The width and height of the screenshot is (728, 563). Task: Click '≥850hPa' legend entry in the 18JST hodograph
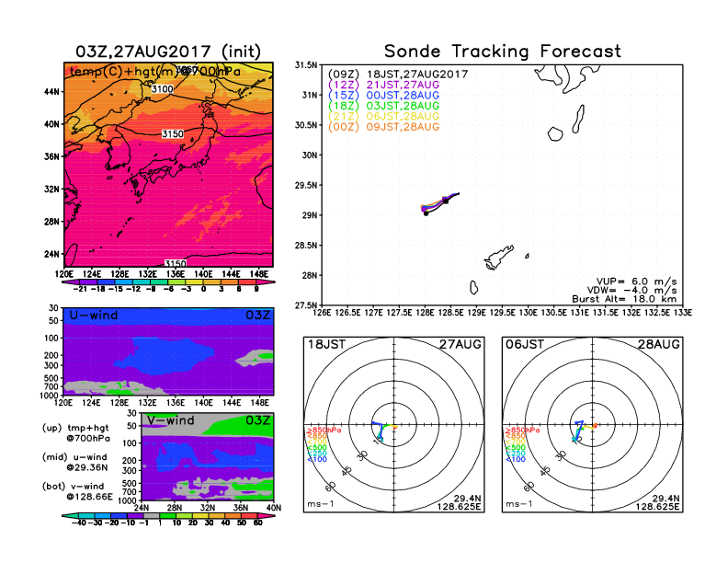tap(324, 431)
